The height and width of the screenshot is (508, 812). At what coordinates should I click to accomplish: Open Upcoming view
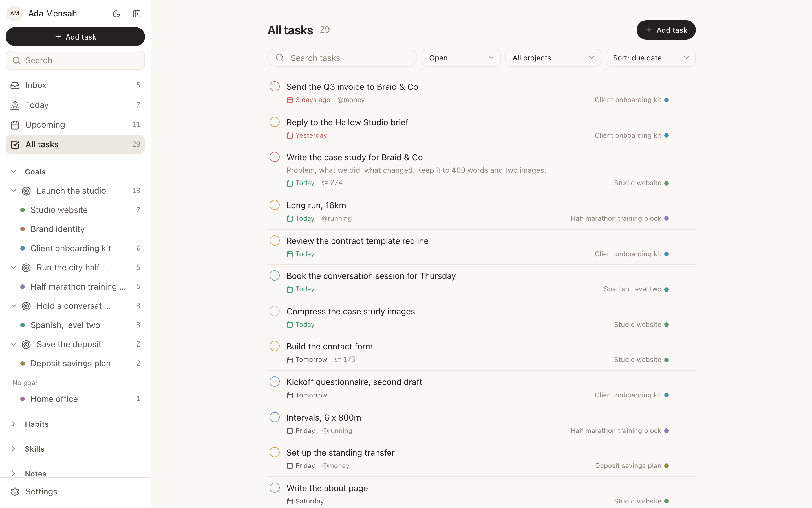click(x=75, y=125)
